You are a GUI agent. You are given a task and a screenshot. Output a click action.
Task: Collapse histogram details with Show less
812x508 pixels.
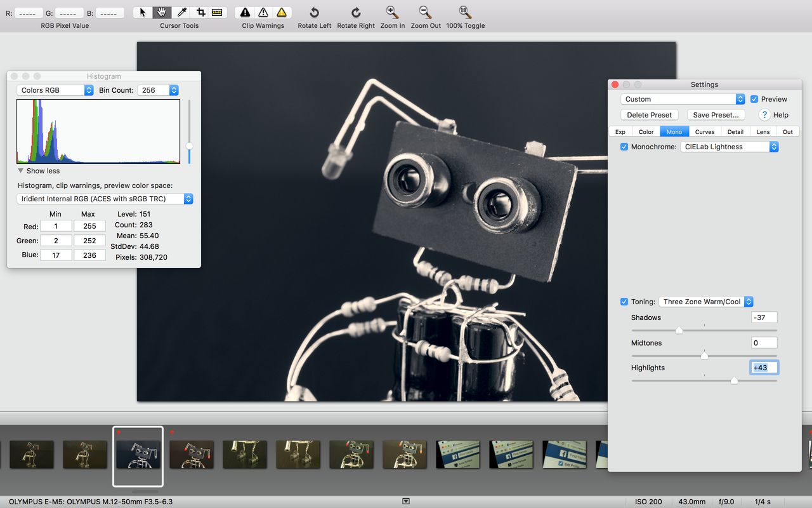click(x=39, y=171)
